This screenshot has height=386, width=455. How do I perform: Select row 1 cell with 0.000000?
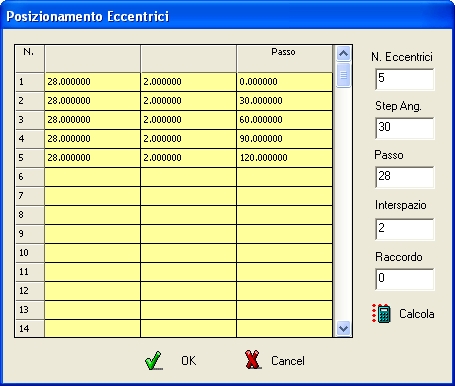click(284, 82)
